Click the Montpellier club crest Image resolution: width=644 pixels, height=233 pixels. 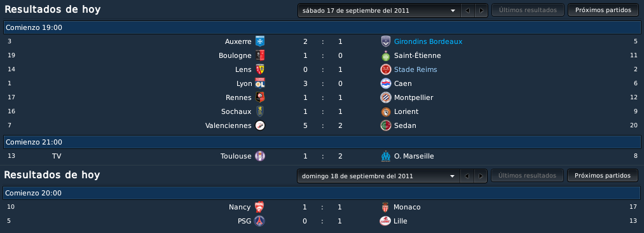pos(385,97)
